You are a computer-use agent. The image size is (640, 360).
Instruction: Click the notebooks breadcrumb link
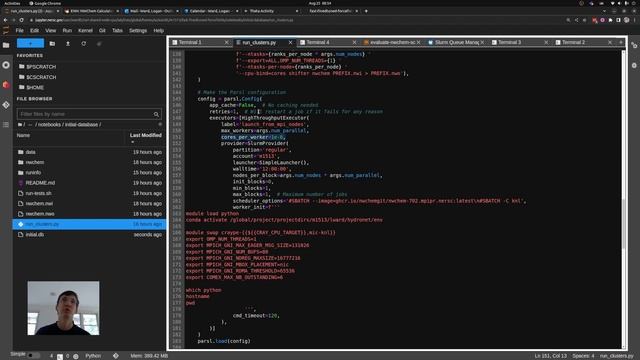coord(49,124)
